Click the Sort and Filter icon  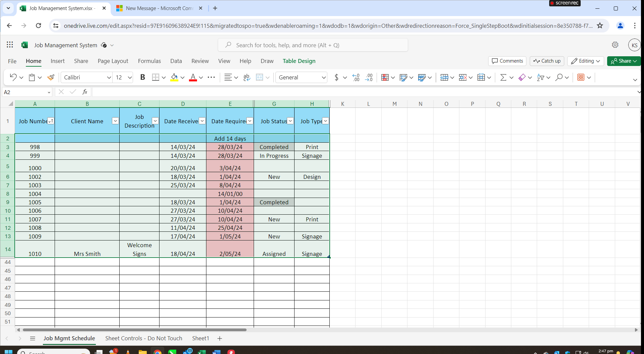point(540,77)
